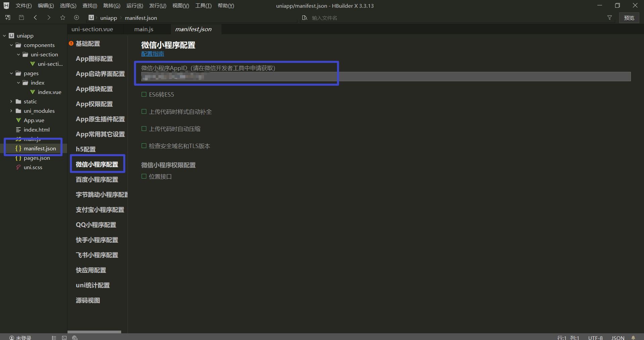Enable 上传代码时样式自动补全 checkbox
Viewport: 644px width, 340px height.
[x=144, y=111]
